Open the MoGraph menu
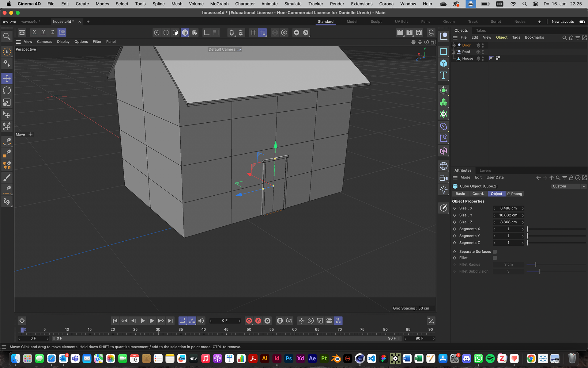588x368 pixels. [219, 4]
